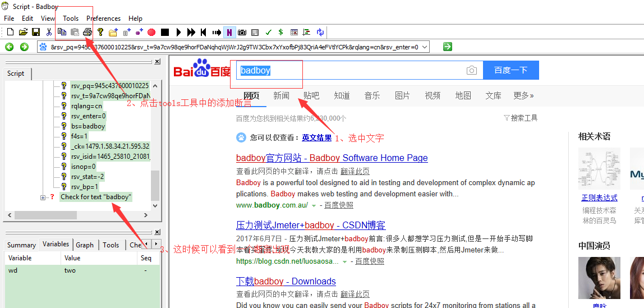This screenshot has height=308, width=644.
Task: Go back with the green left arrow
Action: (10, 47)
